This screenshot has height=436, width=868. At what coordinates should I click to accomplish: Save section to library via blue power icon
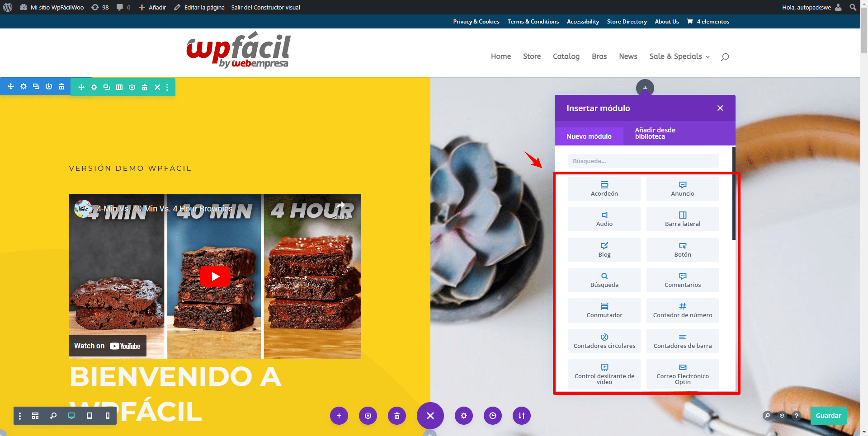(49, 86)
